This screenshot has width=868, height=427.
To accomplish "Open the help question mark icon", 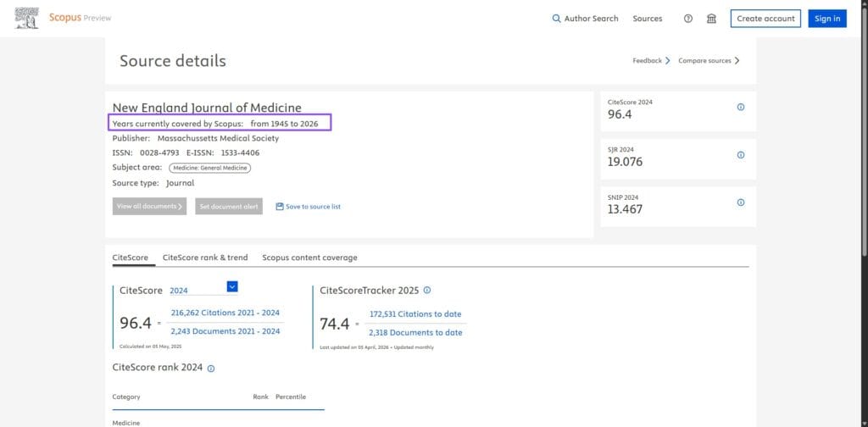I will point(688,19).
